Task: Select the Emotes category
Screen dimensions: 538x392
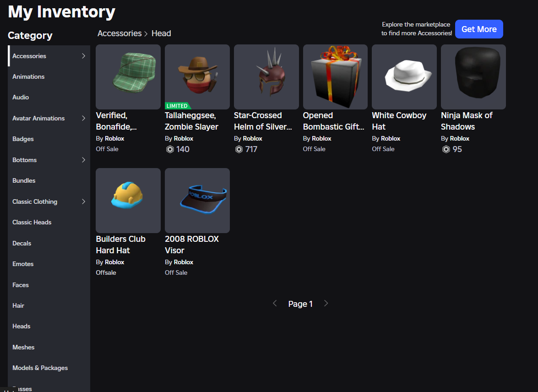Action: click(22, 264)
